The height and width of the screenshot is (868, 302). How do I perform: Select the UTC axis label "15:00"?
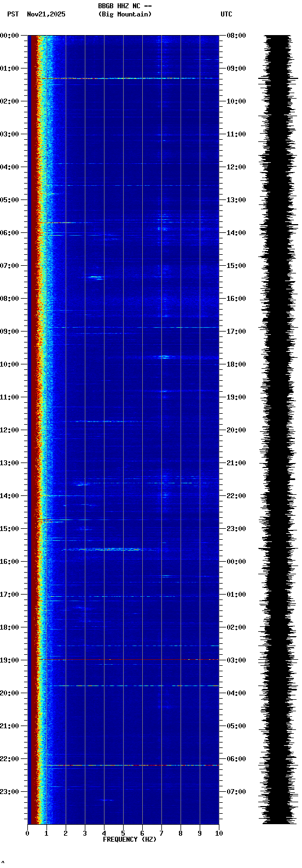click(236, 266)
